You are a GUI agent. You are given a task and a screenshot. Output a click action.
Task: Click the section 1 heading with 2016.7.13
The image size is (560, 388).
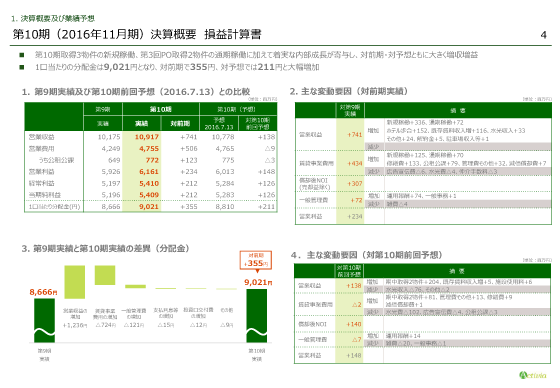click(136, 92)
